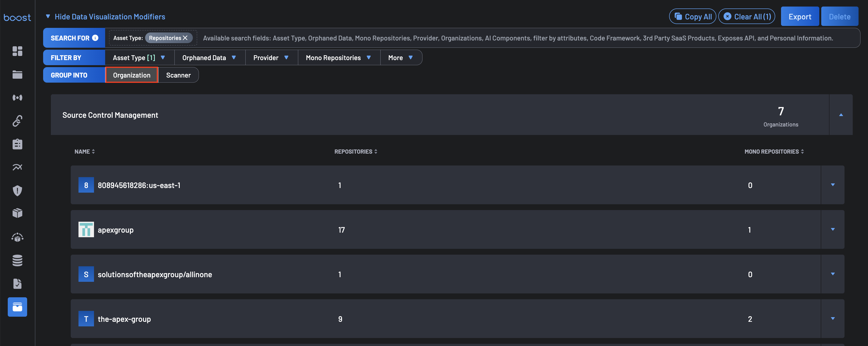The image size is (868, 346).
Task: Click the Clear All (1) button
Action: [x=746, y=16]
